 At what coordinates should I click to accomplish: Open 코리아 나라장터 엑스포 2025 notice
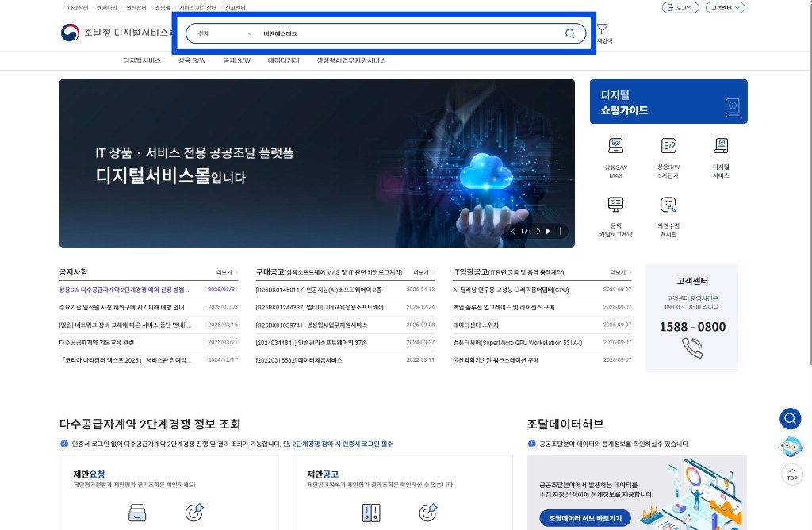(124, 360)
